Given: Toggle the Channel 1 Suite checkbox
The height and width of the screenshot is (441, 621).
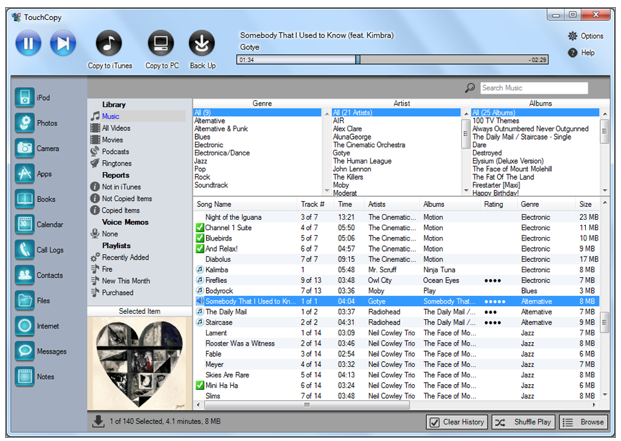Looking at the screenshot, I should pos(200,228).
